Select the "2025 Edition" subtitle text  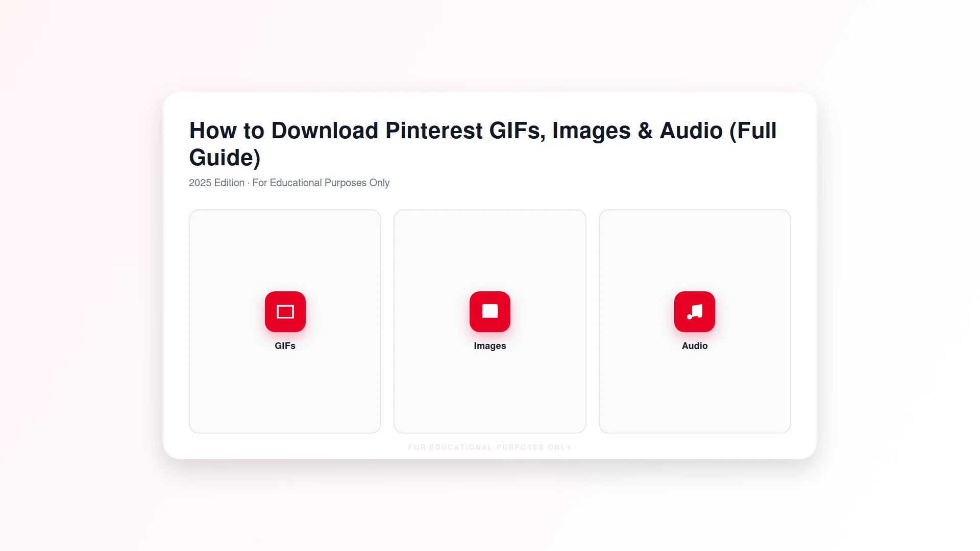click(216, 183)
